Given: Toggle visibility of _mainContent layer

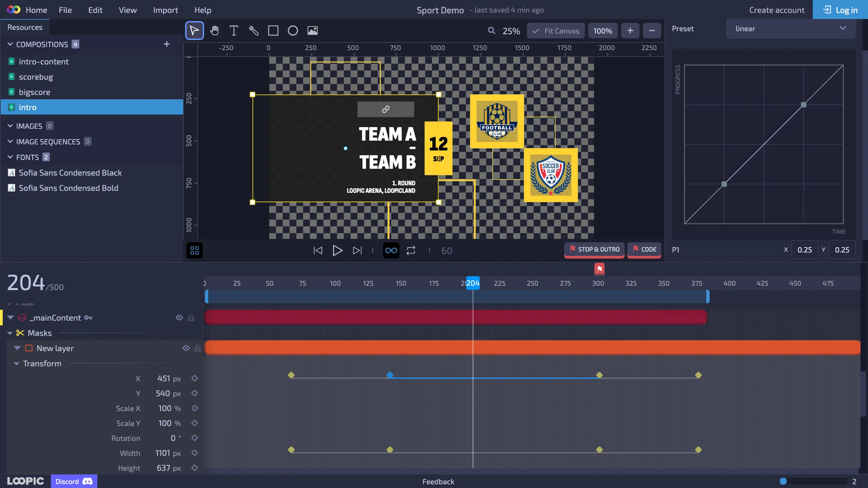Looking at the screenshot, I should tap(179, 318).
